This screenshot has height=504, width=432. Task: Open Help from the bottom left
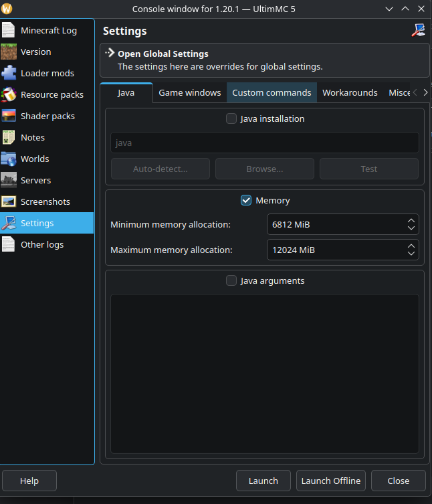(29, 481)
